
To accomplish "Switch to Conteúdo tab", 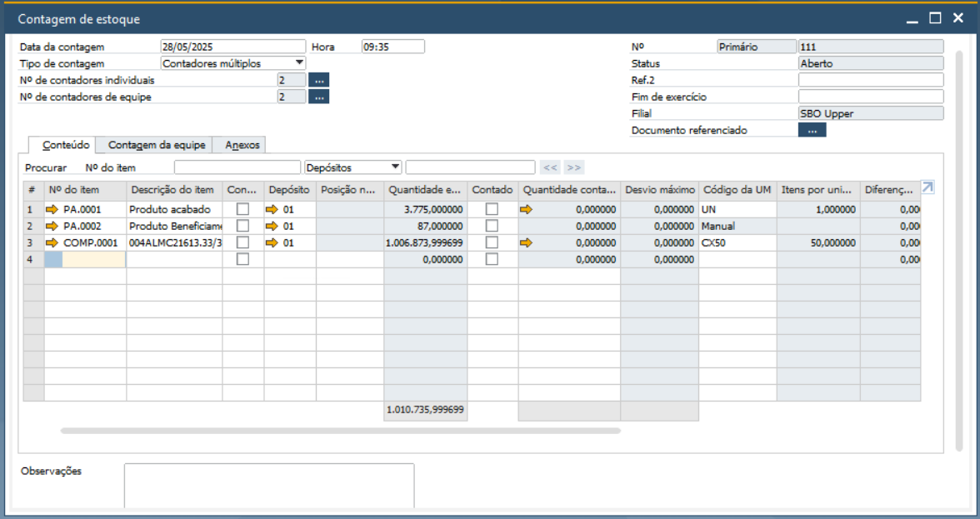I will click(66, 145).
